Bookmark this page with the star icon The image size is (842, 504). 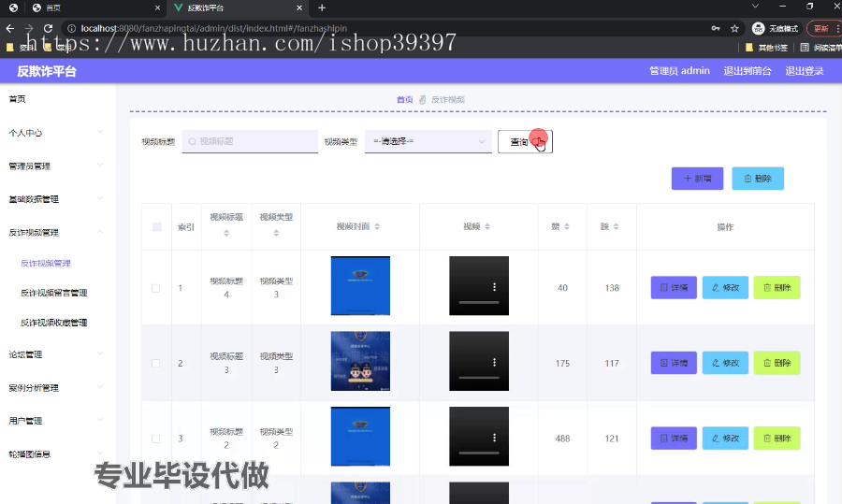click(x=734, y=28)
